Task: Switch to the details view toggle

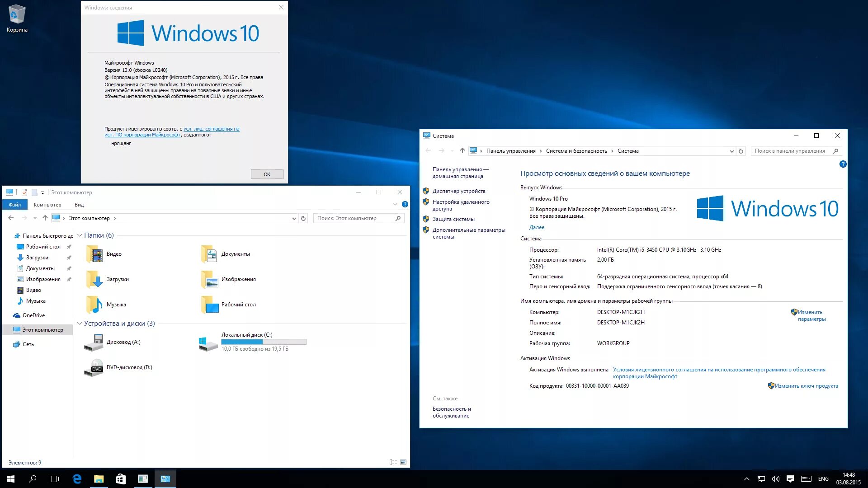Action: tap(393, 462)
